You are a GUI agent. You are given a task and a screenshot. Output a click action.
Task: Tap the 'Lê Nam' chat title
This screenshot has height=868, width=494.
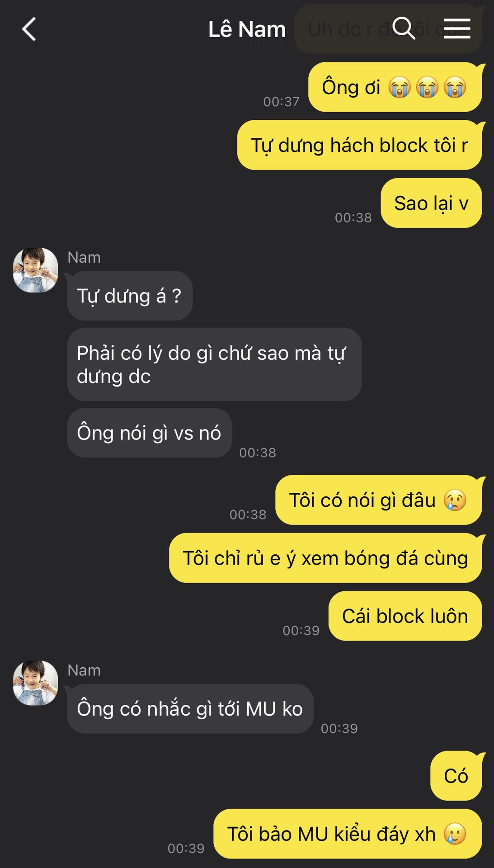[247, 29]
